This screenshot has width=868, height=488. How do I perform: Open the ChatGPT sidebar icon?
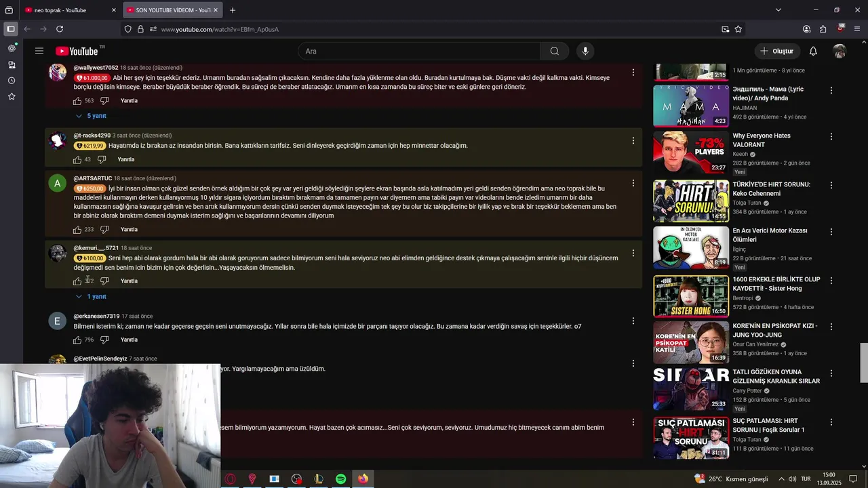(x=12, y=49)
